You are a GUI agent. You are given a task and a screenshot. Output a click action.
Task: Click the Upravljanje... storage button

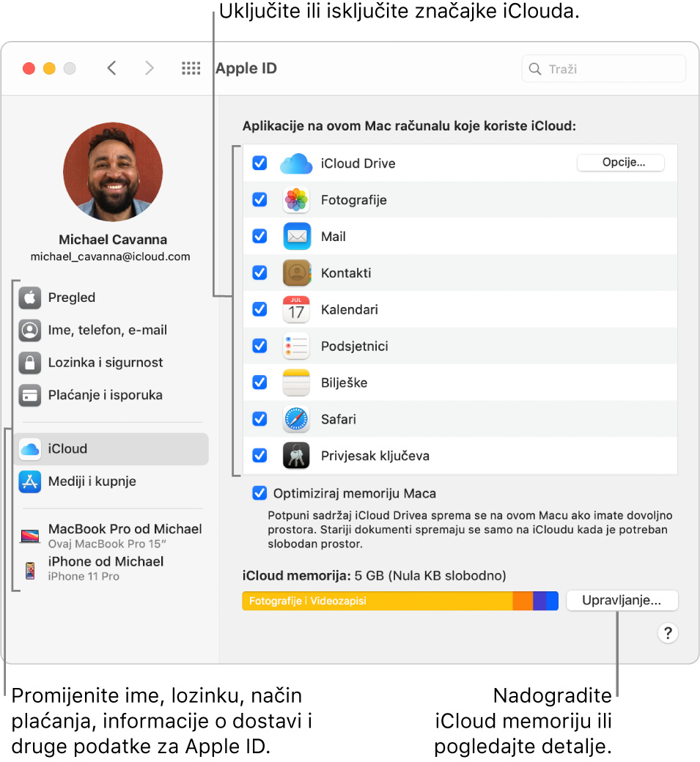tap(622, 601)
